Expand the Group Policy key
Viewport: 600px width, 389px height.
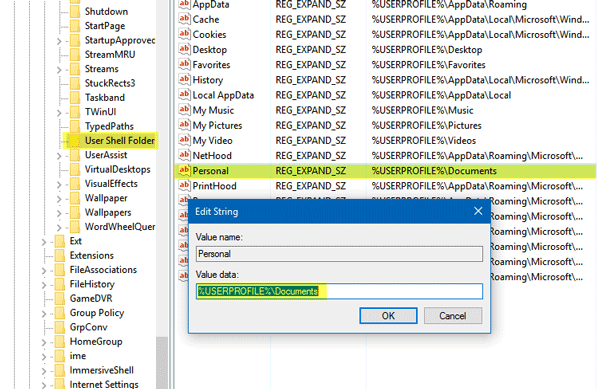[x=44, y=313]
